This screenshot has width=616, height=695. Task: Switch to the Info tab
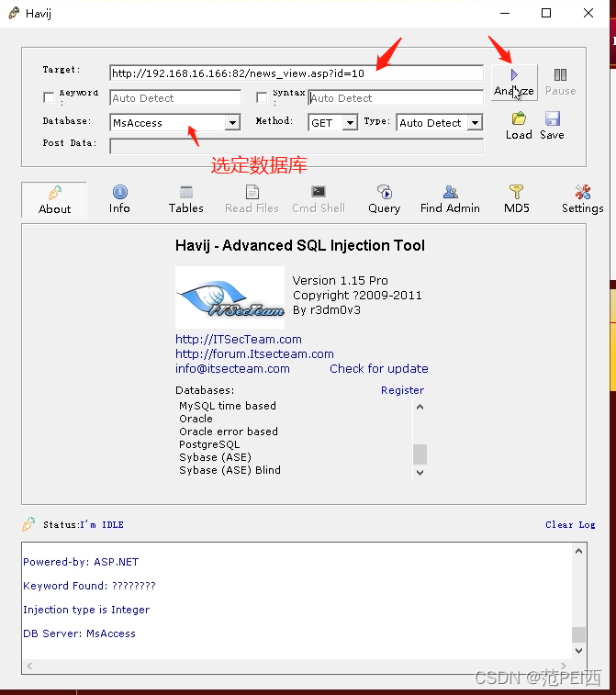(119, 200)
